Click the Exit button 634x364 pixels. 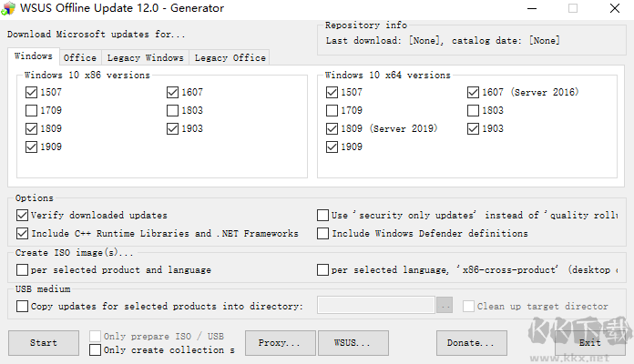pos(590,342)
